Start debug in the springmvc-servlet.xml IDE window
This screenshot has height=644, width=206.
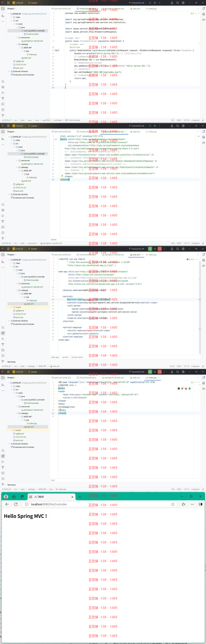coord(155,126)
